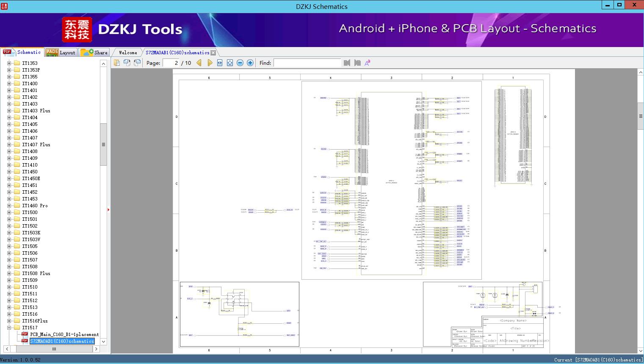Click the IT1513 folder icon

17,307
